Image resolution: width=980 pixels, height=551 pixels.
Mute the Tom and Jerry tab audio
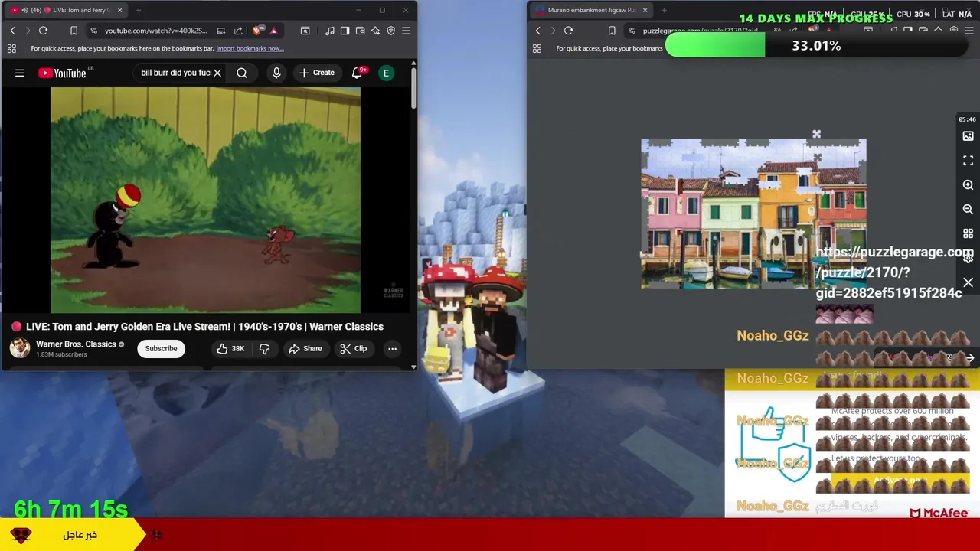pyautogui.click(x=25, y=10)
